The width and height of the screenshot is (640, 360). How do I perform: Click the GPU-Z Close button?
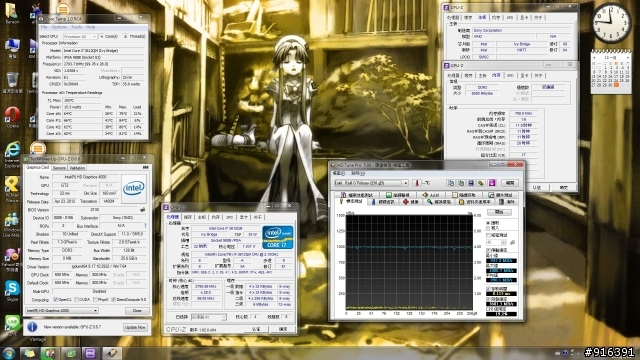(x=137, y=311)
